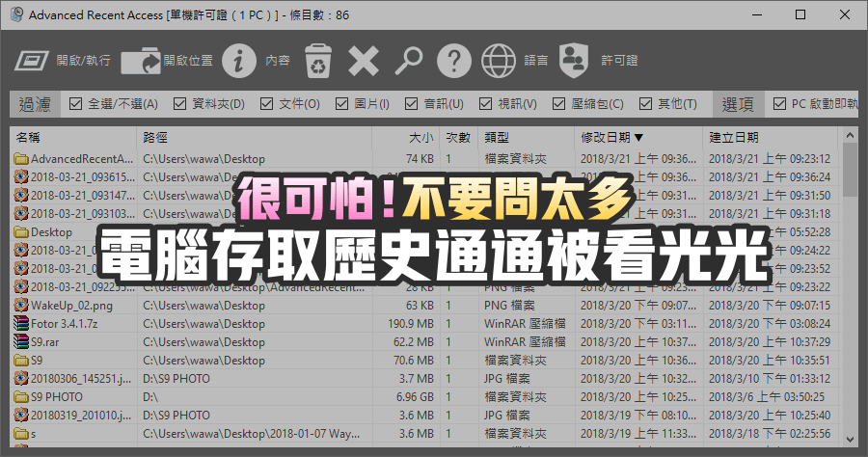Viewport: 868px width, 457px height.
Task: Sort by the Created Date (建立日期) column
Action: (771, 137)
